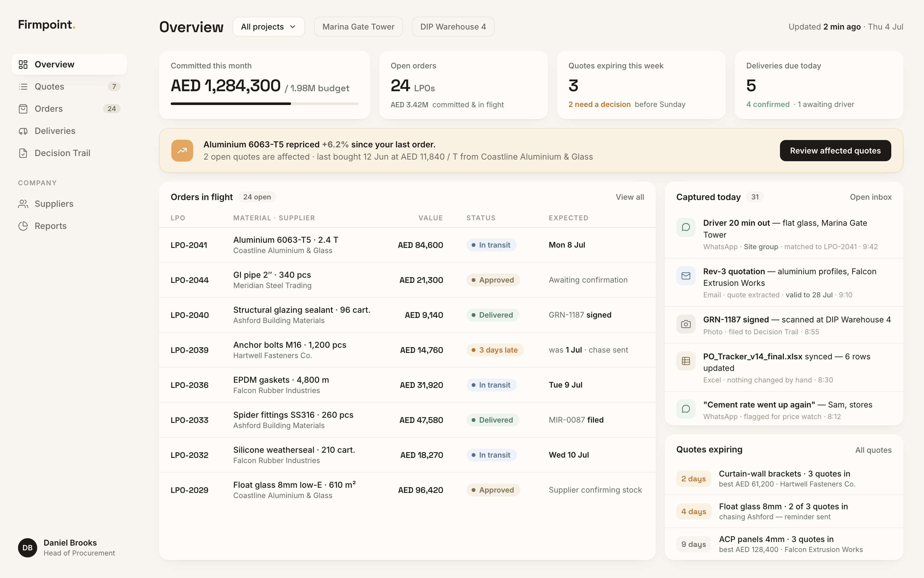Screen dimensions: 924x578
Task: Click 4 confirmed deliveries text
Action: pos(768,104)
